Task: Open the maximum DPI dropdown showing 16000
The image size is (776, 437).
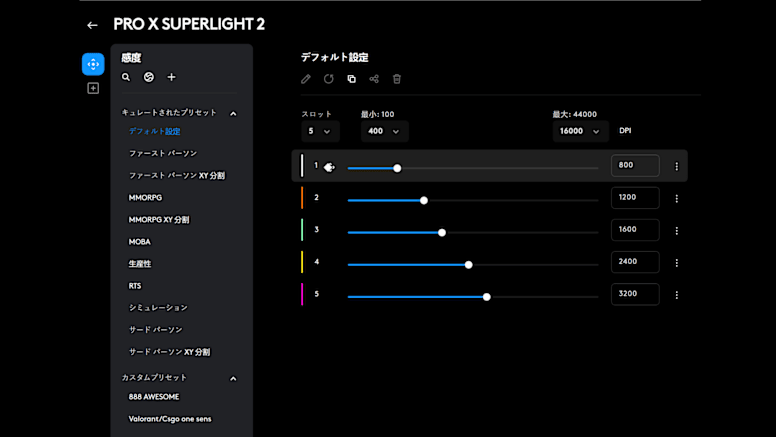Action: 580,131
